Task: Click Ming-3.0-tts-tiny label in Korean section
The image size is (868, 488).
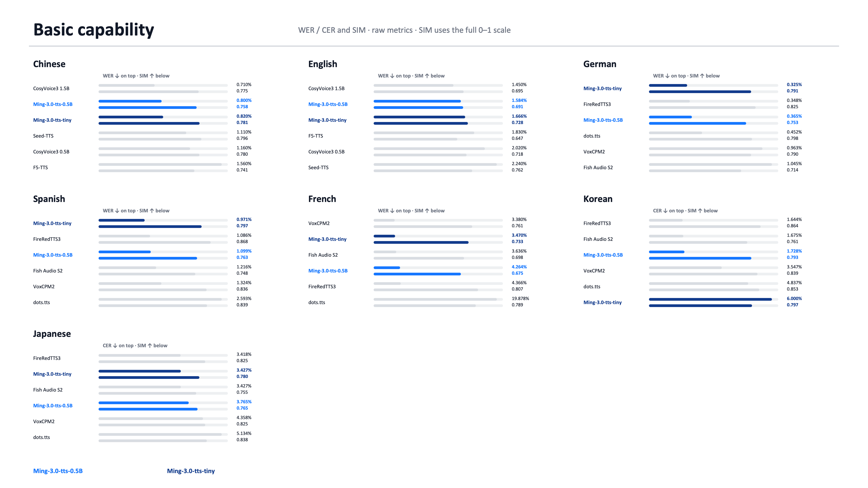Action: coord(602,303)
